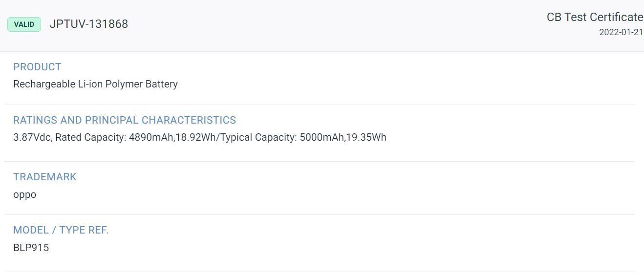644x276 pixels.
Task: Click the MODEL / TYPE REF. label
Action: click(61, 230)
